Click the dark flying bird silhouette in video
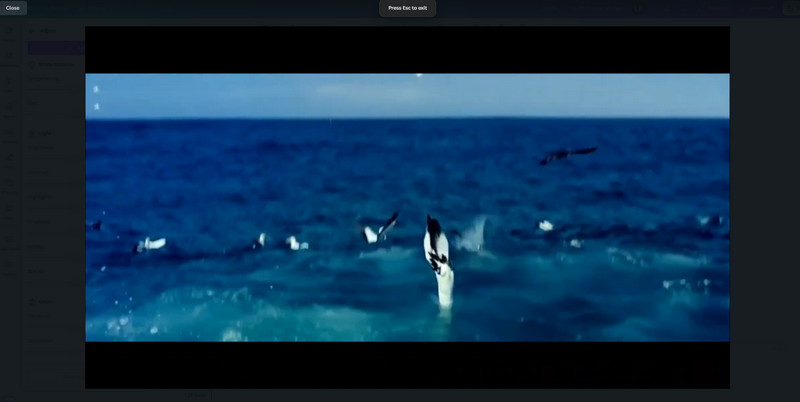Viewport: 800px width, 402px height. pos(568,154)
